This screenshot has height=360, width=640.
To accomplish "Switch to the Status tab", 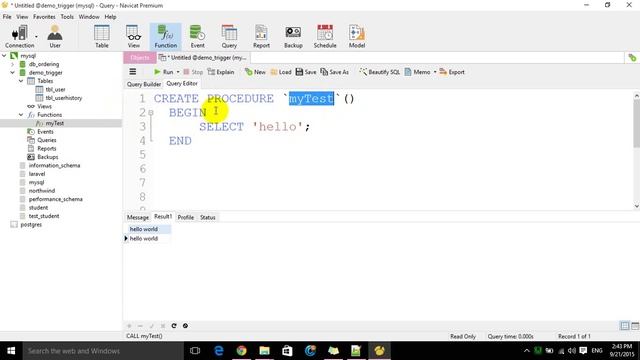I will [208, 218].
